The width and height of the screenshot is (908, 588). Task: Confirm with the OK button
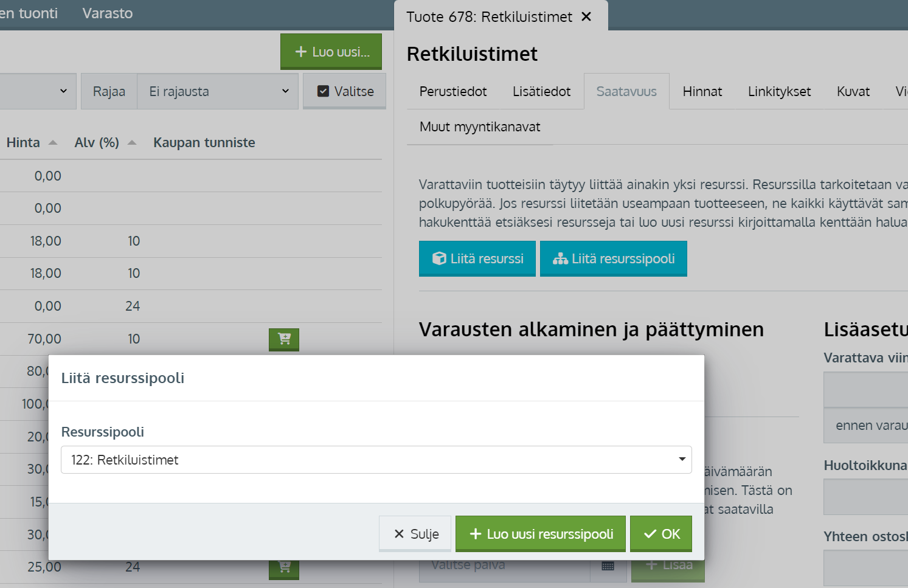tap(660, 533)
